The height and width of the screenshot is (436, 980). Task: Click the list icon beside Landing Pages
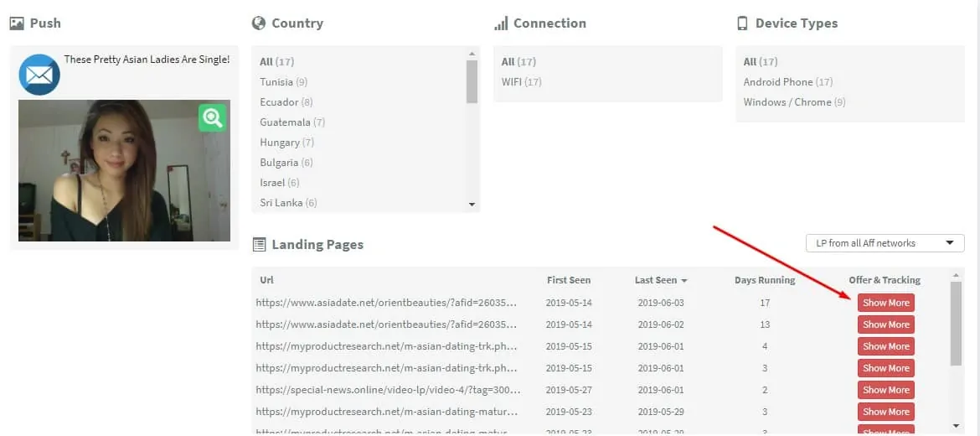coord(259,245)
